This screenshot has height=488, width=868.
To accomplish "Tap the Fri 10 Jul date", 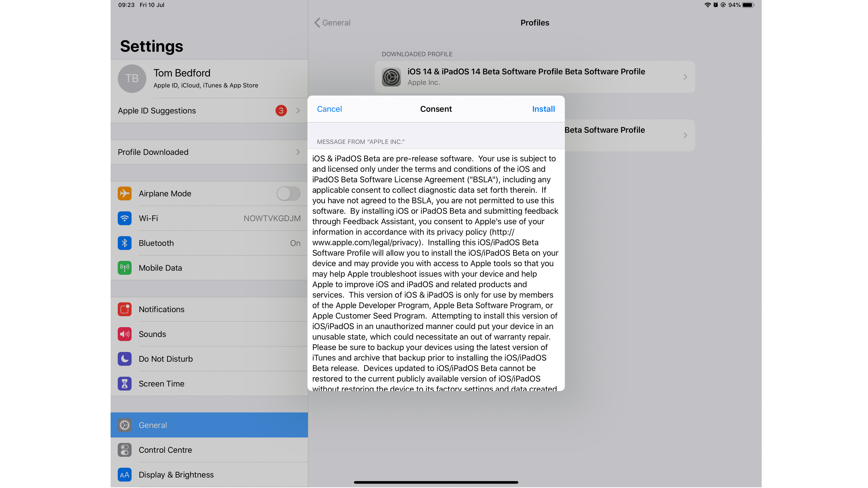I will 152,5.
